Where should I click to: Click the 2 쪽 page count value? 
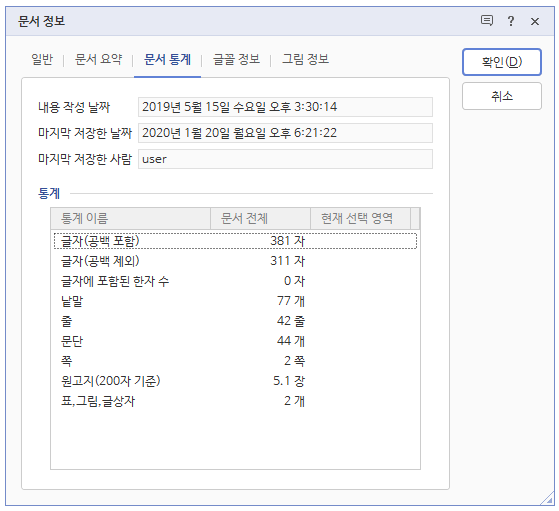[x=294, y=361]
